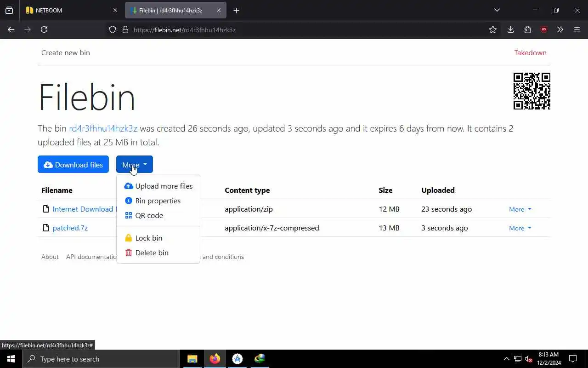Open Firefox taskbar icon
Image resolution: width=588 pixels, height=368 pixels.
(x=215, y=359)
